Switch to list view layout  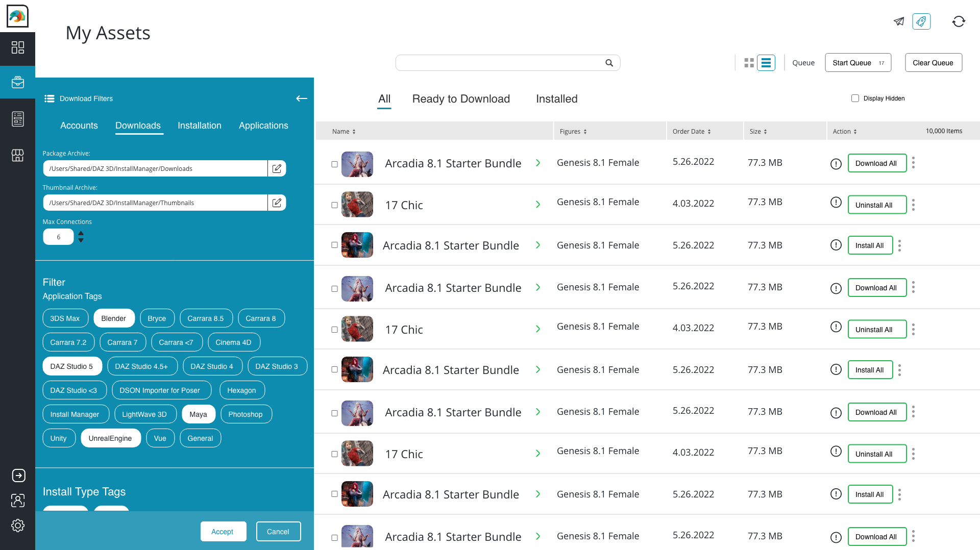pos(766,63)
